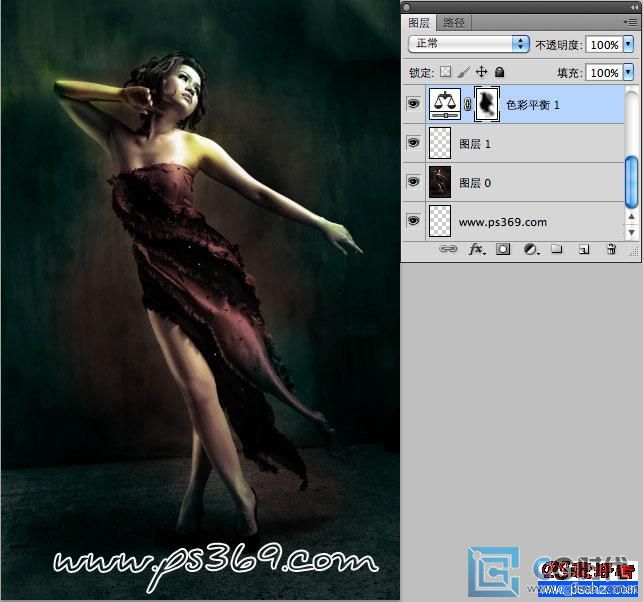Collapse the panel with double arrows
643x602 pixels.
pyautogui.click(x=634, y=7)
